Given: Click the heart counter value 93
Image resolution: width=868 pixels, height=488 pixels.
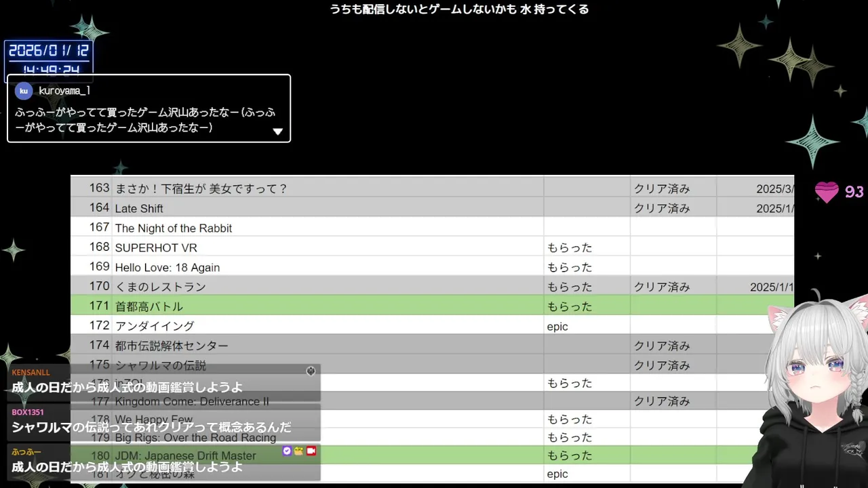Looking at the screenshot, I should click(x=854, y=192).
